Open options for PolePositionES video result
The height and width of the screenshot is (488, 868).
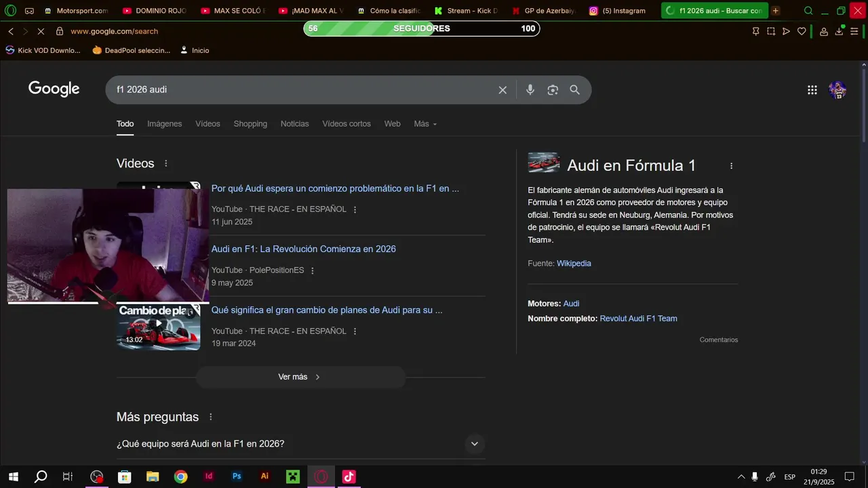[x=313, y=270]
